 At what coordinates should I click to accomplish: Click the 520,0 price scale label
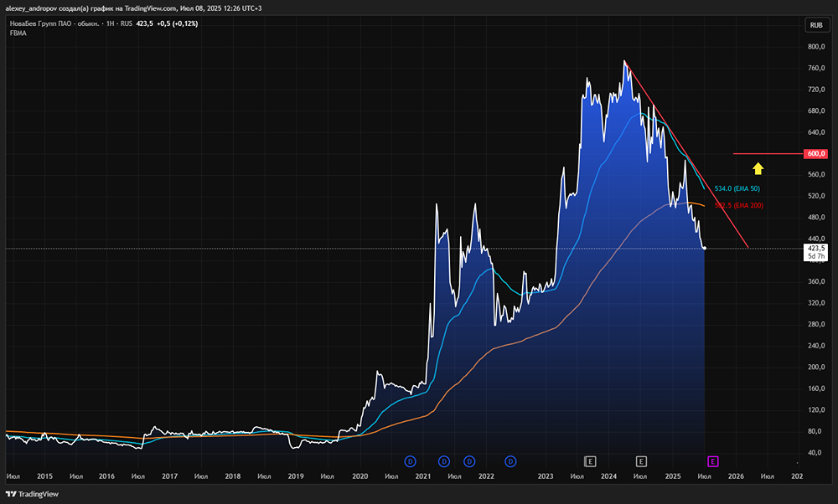[x=816, y=196]
